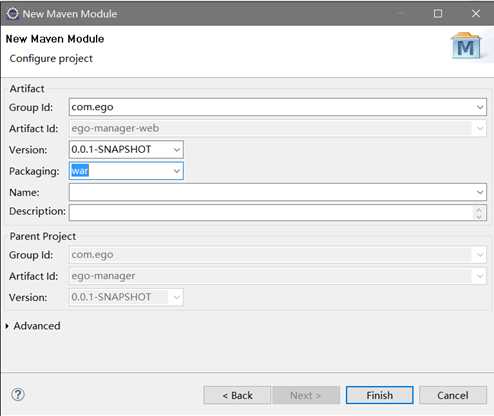Click the parent Artifact Id ego-manager field

click(278, 276)
